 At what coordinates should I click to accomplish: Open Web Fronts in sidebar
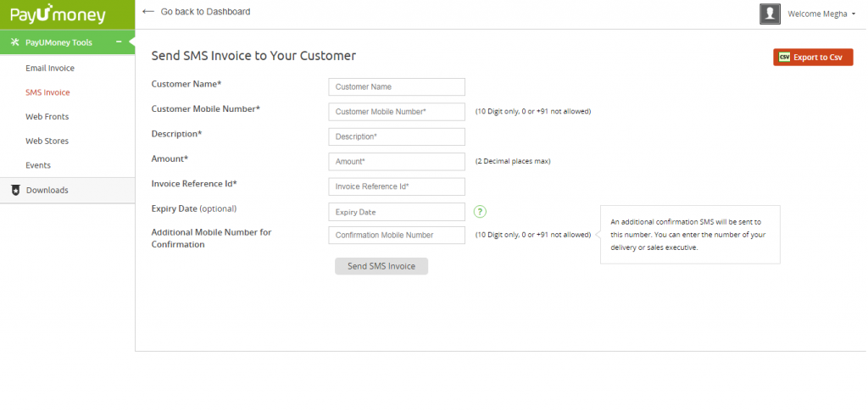tap(47, 117)
